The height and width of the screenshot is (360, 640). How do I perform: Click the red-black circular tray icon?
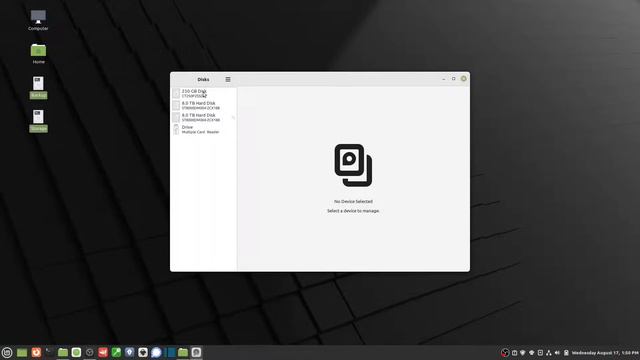(x=505, y=353)
